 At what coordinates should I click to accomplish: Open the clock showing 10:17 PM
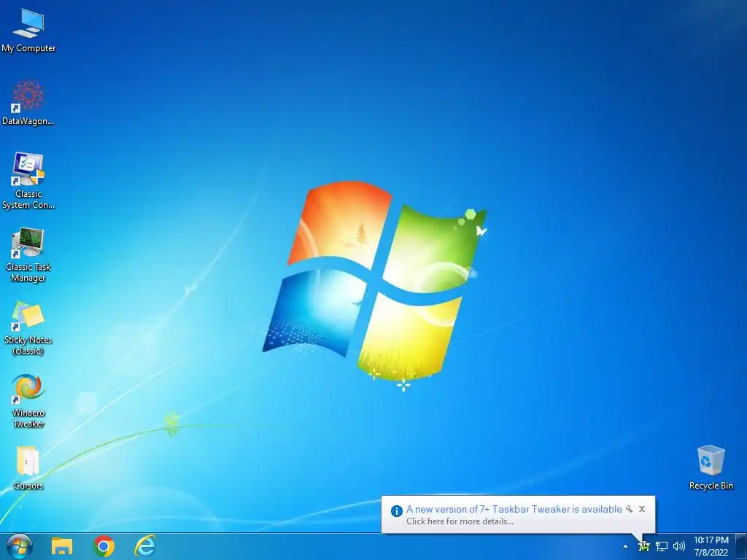coord(711,546)
